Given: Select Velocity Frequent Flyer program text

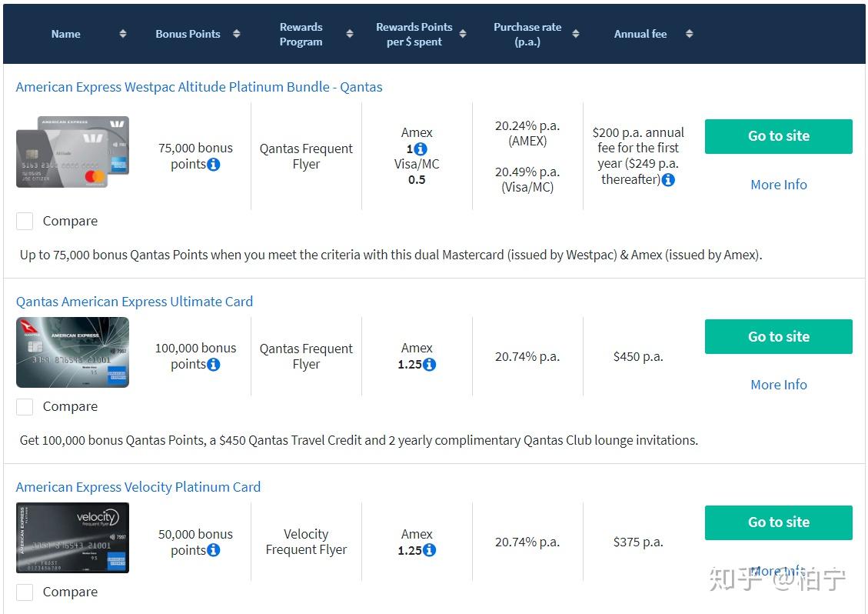Looking at the screenshot, I should click(306, 542).
